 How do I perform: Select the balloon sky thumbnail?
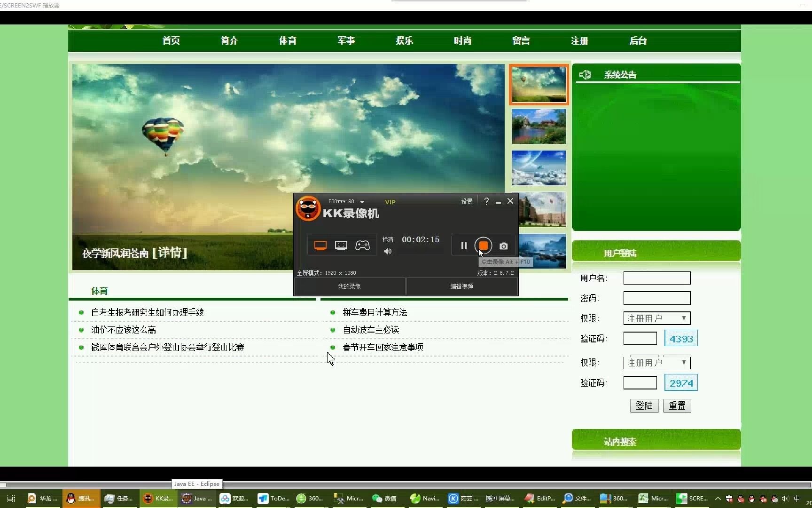click(539, 85)
